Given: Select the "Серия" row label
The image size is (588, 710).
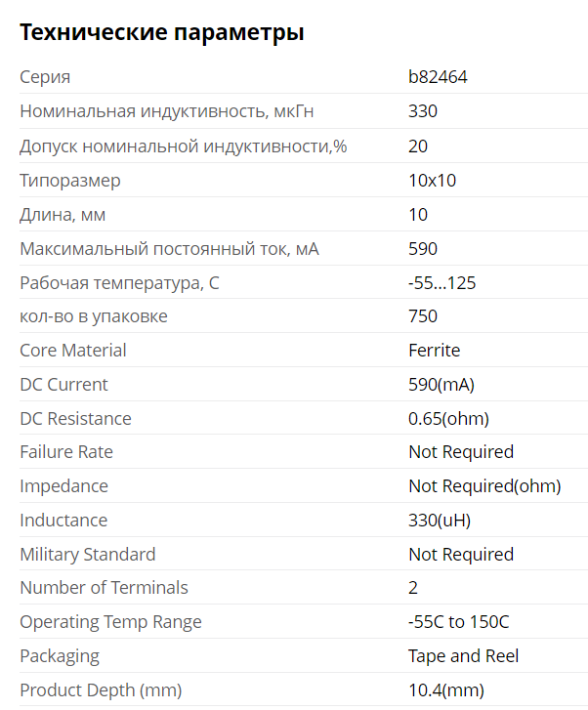Looking at the screenshot, I should tap(45, 77).
